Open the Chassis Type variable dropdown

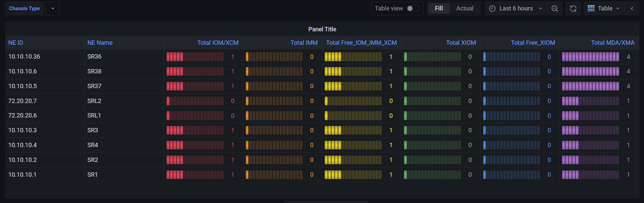click(53, 8)
